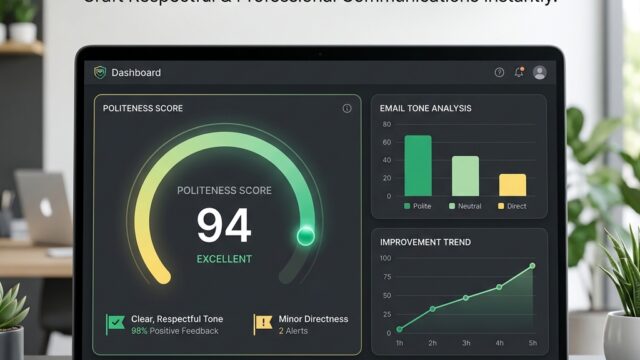This screenshot has height=360, width=640.
Task: Click the 5h trend data point
Action: 532,266
